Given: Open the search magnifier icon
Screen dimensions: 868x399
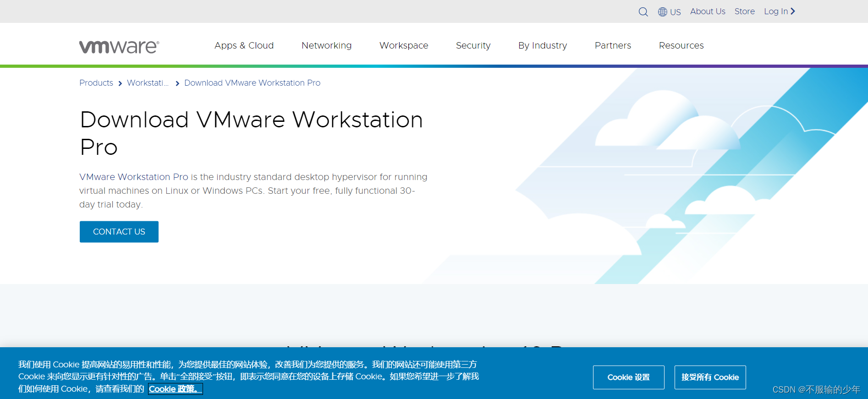Looking at the screenshot, I should (x=643, y=12).
